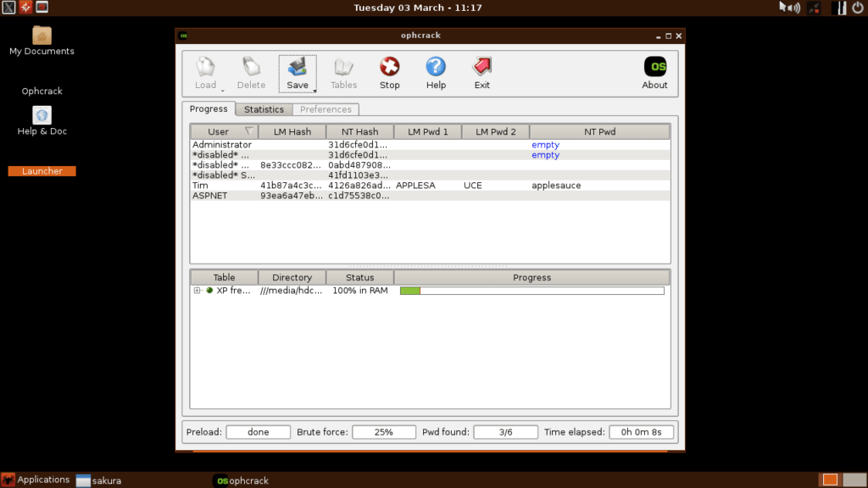This screenshot has width=868, height=488.
Task: Click Administrator's empty NT Pwd cell
Action: [545, 145]
